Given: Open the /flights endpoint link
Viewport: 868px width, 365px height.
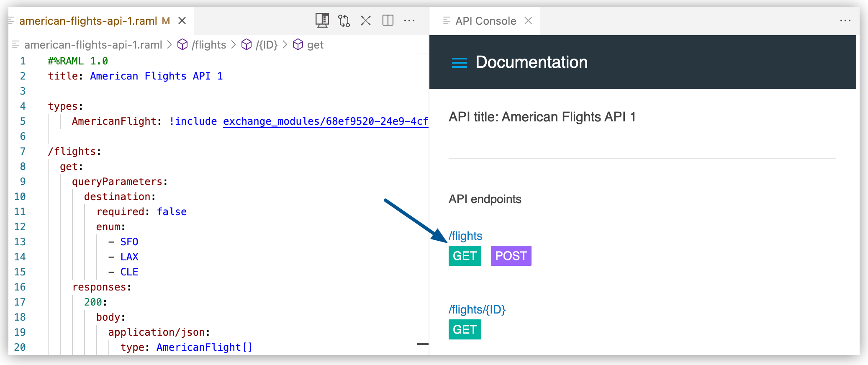Looking at the screenshot, I should (x=465, y=236).
